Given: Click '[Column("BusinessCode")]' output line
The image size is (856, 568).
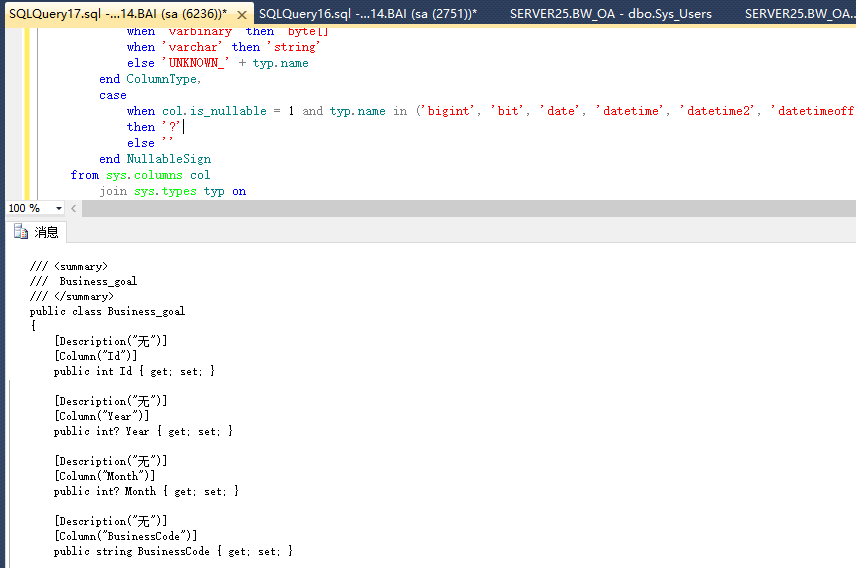Looking at the screenshot, I should [126, 536].
